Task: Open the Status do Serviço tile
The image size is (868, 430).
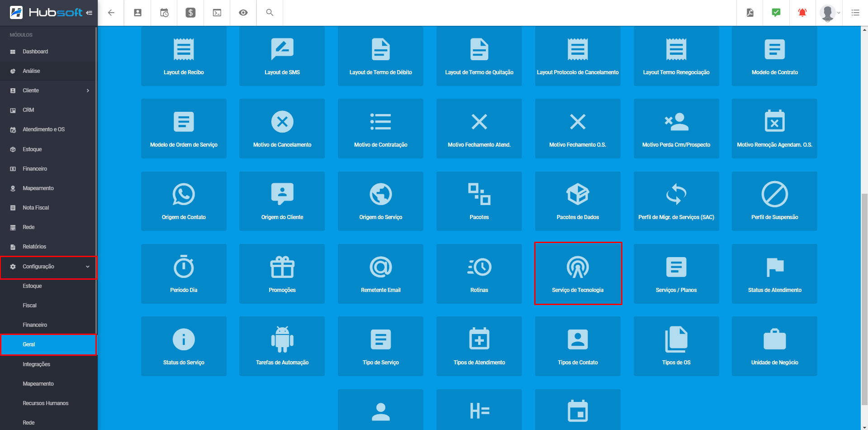Action: pos(184,346)
